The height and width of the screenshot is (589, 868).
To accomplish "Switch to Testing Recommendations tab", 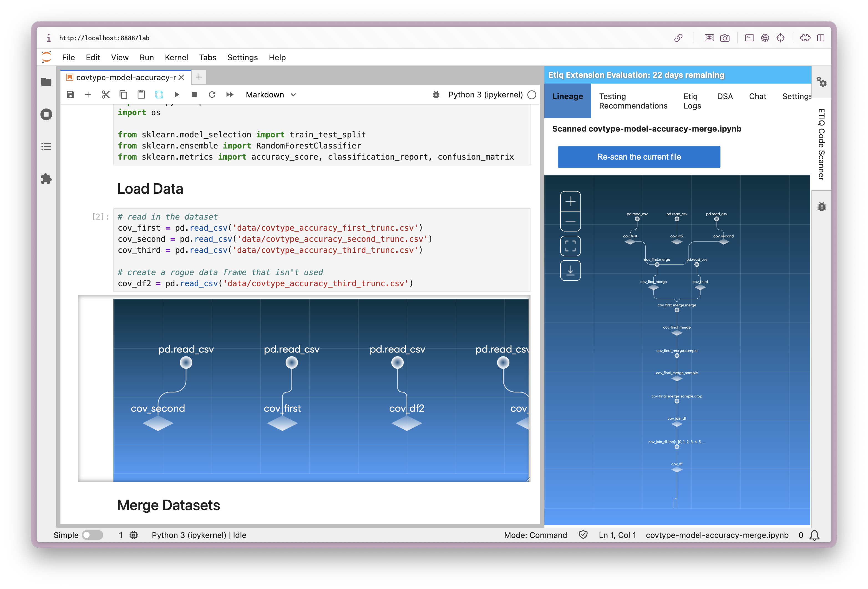I will 633,101.
